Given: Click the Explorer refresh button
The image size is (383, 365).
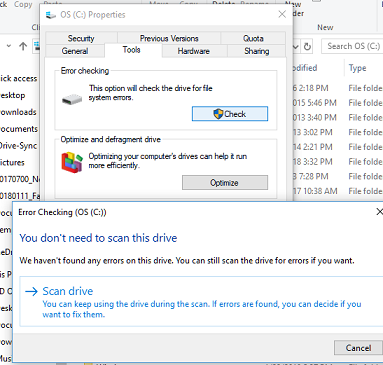Looking at the screenshot, I should (x=307, y=47).
